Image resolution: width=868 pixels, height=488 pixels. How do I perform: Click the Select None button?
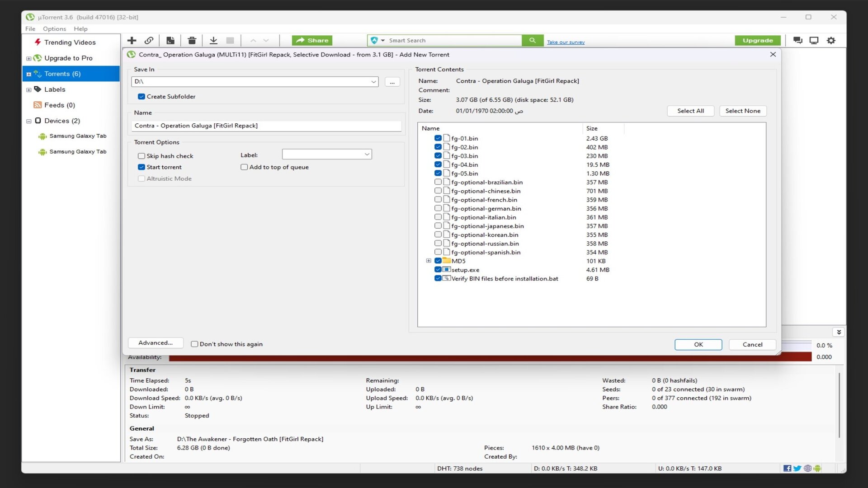tap(743, 111)
